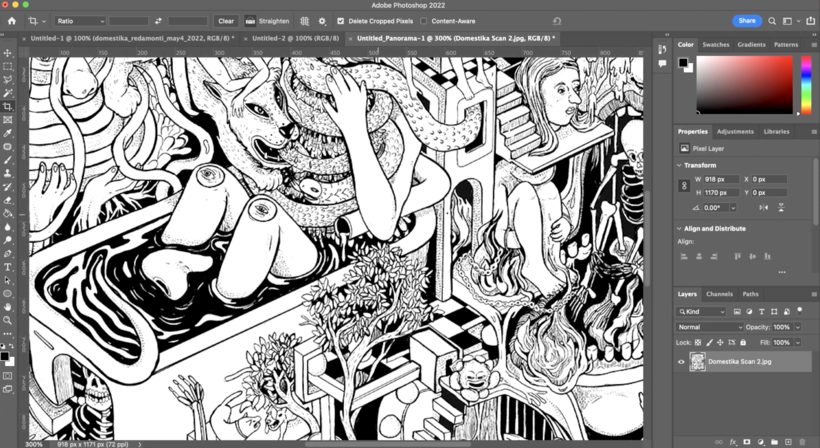Create a new group folder

click(x=775, y=442)
